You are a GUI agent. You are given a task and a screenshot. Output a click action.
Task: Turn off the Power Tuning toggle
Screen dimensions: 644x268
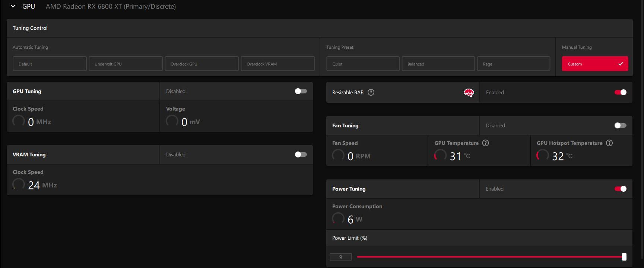click(x=621, y=189)
